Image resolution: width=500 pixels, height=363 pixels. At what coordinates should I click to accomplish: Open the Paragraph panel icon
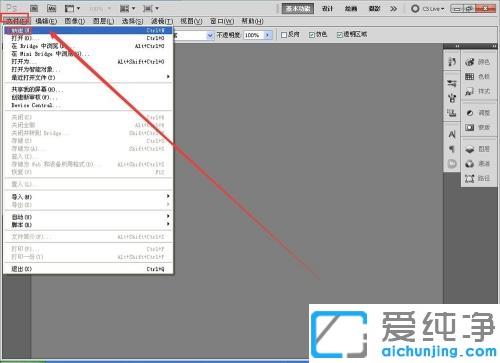(452, 149)
